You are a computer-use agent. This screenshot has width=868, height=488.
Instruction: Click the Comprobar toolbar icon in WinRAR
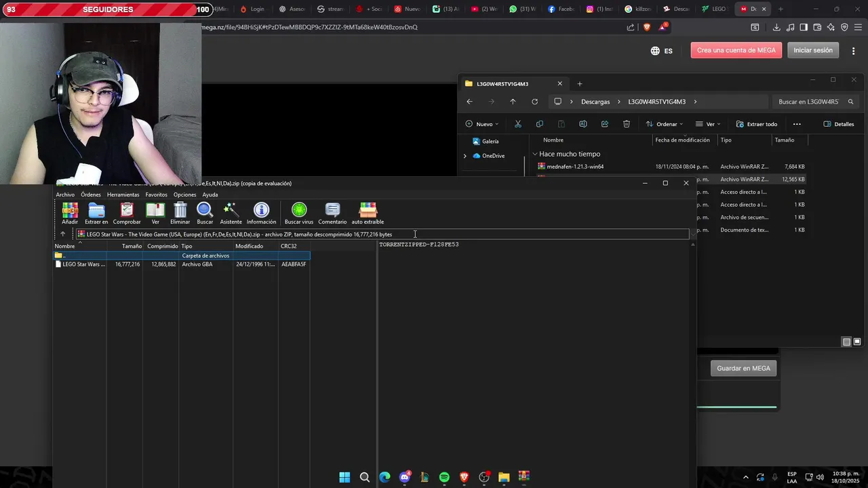(x=127, y=213)
